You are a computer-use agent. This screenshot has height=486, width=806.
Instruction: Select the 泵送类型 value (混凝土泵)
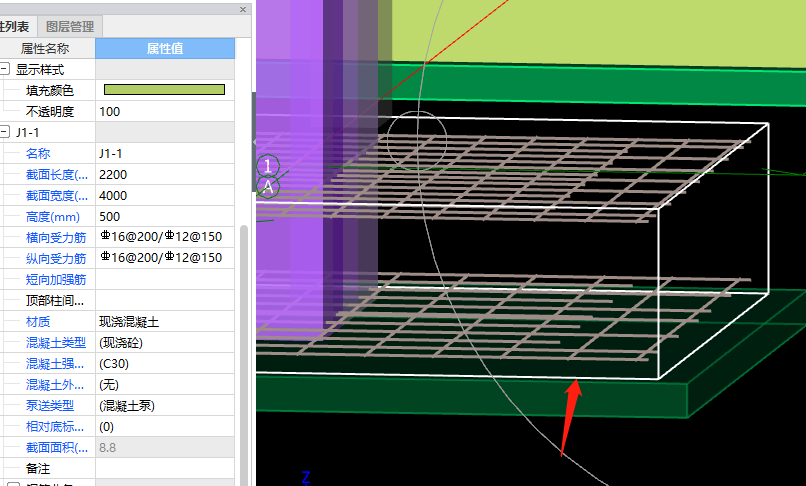tap(164, 406)
